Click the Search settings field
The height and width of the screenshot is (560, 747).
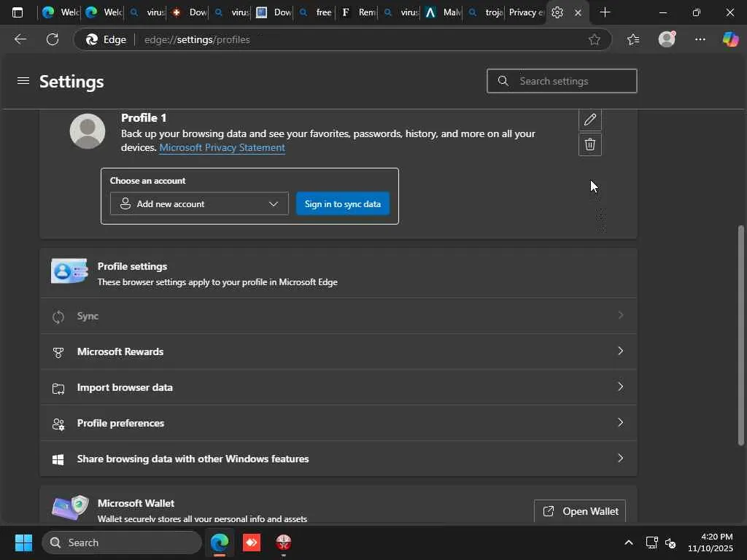(x=562, y=81)
